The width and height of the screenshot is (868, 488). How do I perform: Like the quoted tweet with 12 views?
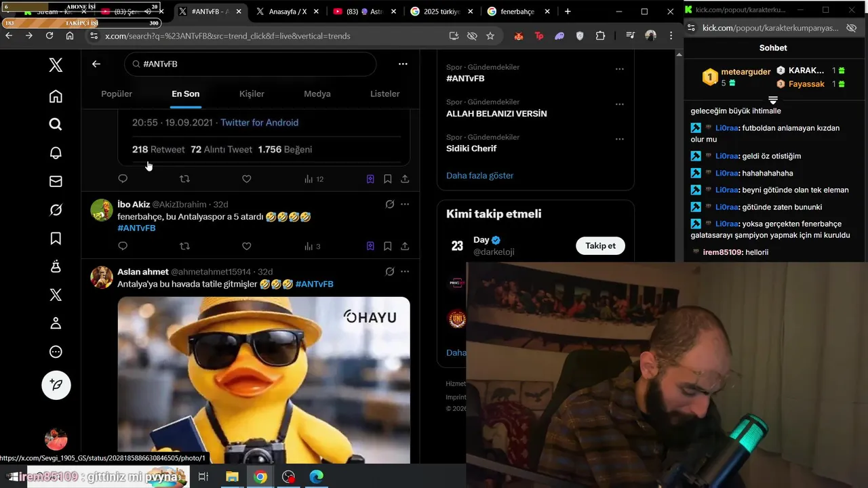247,179
